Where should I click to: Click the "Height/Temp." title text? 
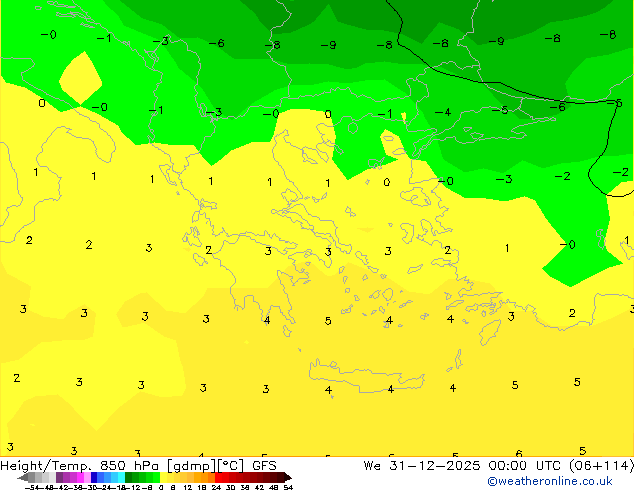point(46,466)
